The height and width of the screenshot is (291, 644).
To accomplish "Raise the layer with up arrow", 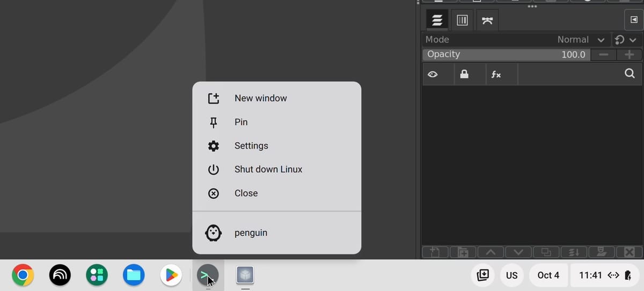I will click(491, 252).
